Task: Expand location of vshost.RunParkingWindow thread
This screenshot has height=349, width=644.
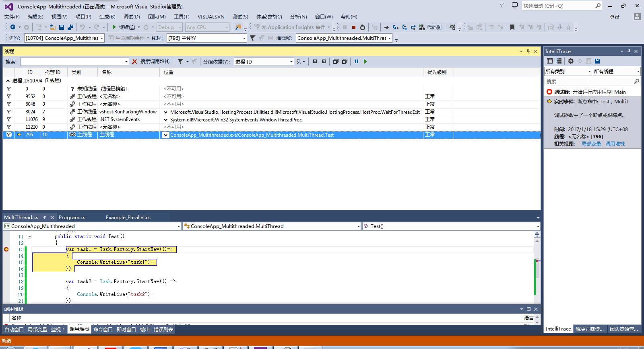Action: click(165, 112)
